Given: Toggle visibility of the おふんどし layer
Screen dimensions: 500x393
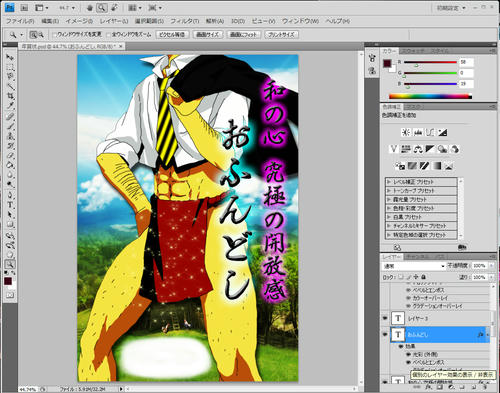Looking at the screenshot, I should 385,334.
